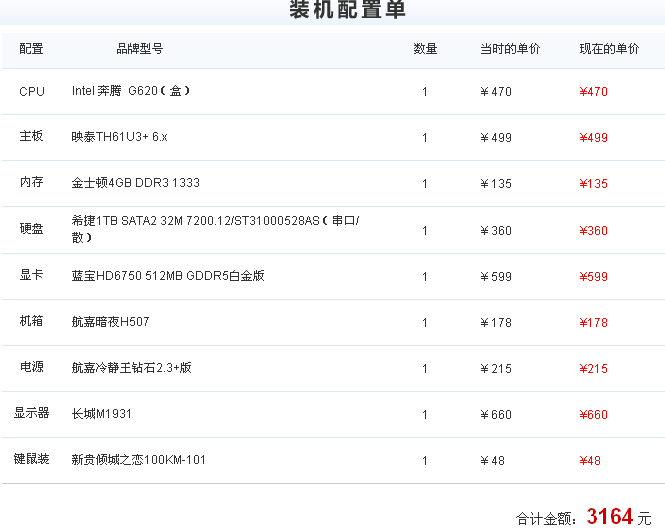Click the black ¥178 price
This screenshot has width=665, height=528.
tap(496, 323)
